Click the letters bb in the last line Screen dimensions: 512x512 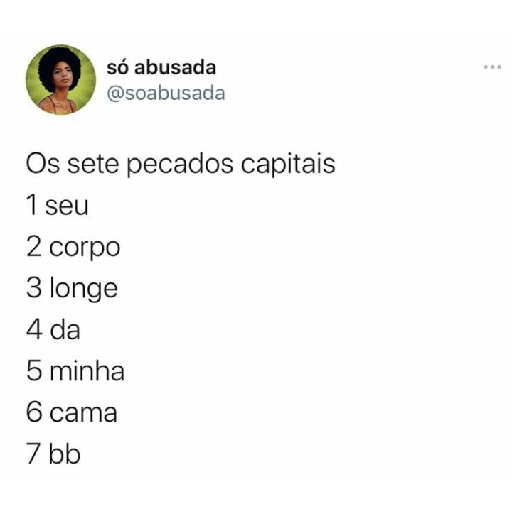[x=65, y=454]
